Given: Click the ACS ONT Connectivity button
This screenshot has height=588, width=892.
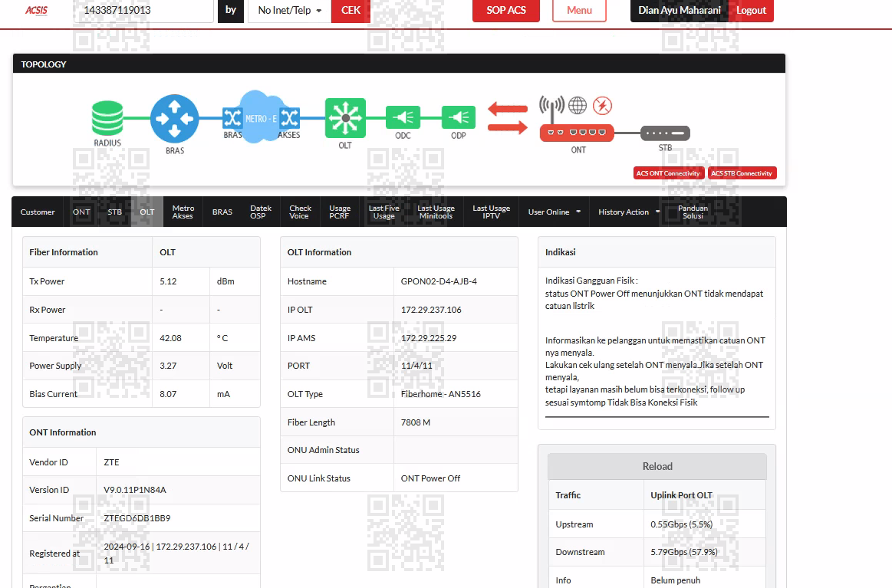Looking at the screenshot, I should (x=669, y=173).
